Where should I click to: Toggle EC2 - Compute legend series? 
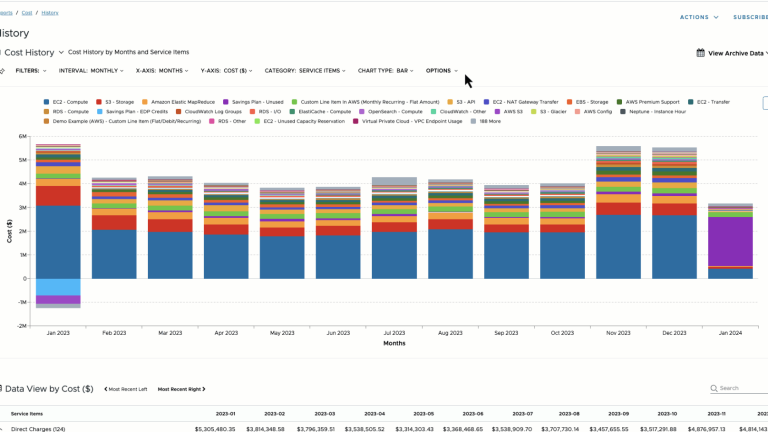pos(66,102)
